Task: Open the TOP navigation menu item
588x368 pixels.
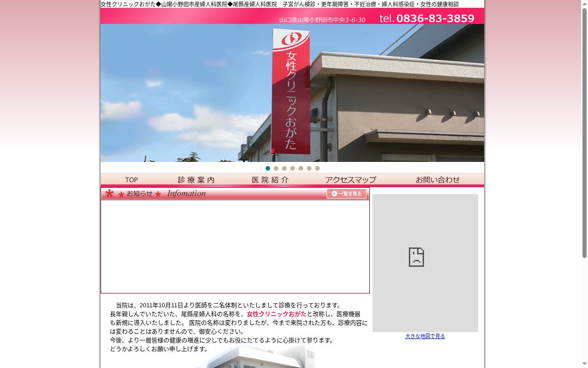Action: (131, 180)
